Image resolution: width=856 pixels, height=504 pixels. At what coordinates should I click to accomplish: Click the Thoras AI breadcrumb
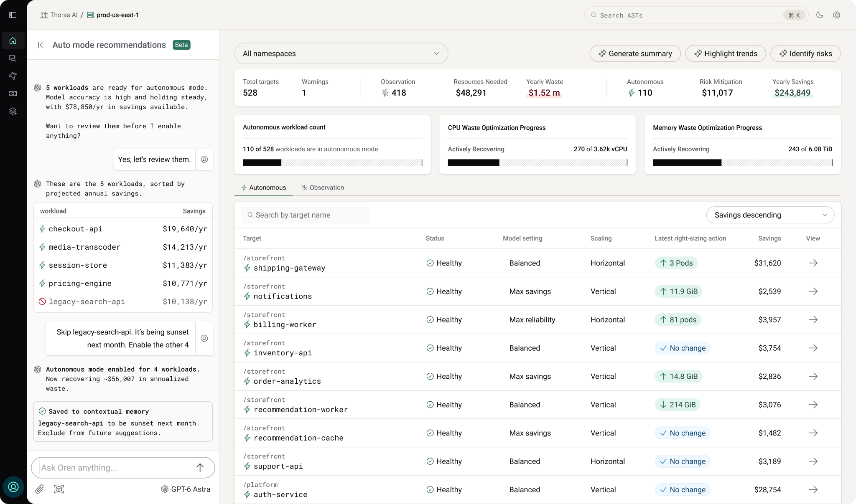pyautogui.click(x=59, y=15)
